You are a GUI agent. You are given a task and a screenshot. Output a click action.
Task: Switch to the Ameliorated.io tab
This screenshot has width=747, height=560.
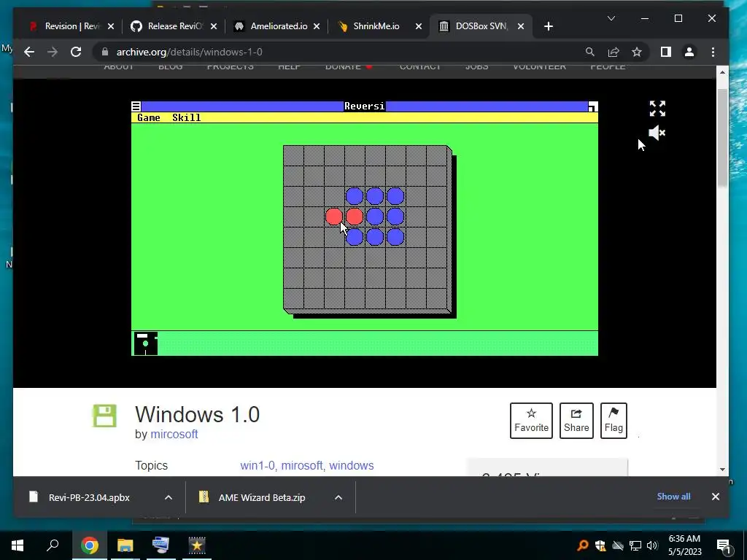(x=279, y=26)
